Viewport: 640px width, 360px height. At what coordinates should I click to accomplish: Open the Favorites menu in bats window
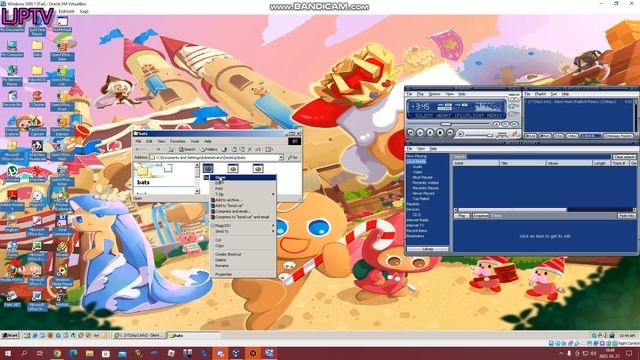click(178, 141)
